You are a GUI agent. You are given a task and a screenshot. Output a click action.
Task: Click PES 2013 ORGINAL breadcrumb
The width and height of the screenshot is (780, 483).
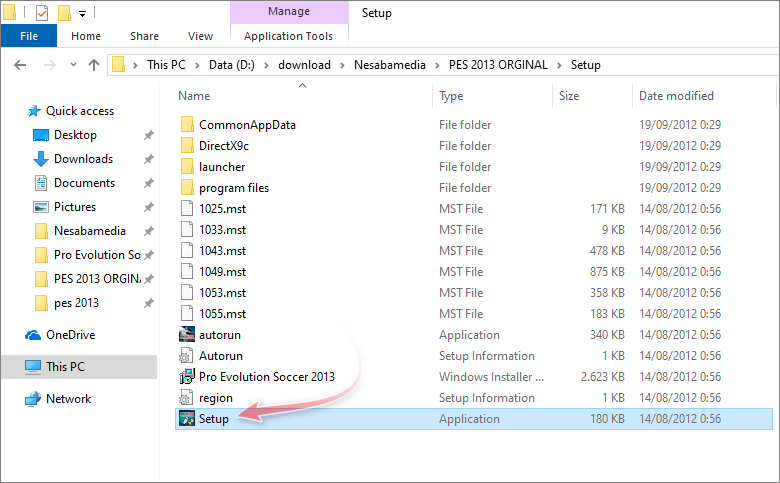pos(498,65)
